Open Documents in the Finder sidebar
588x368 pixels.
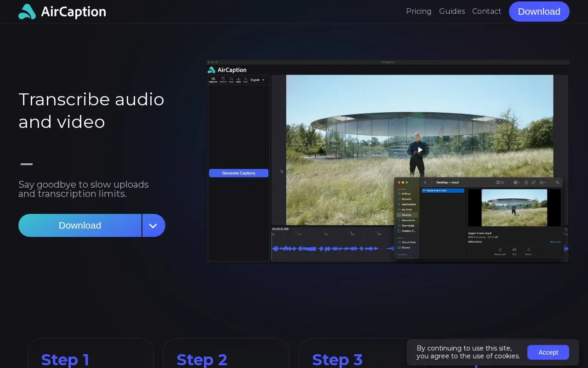(x=407, y=220)
